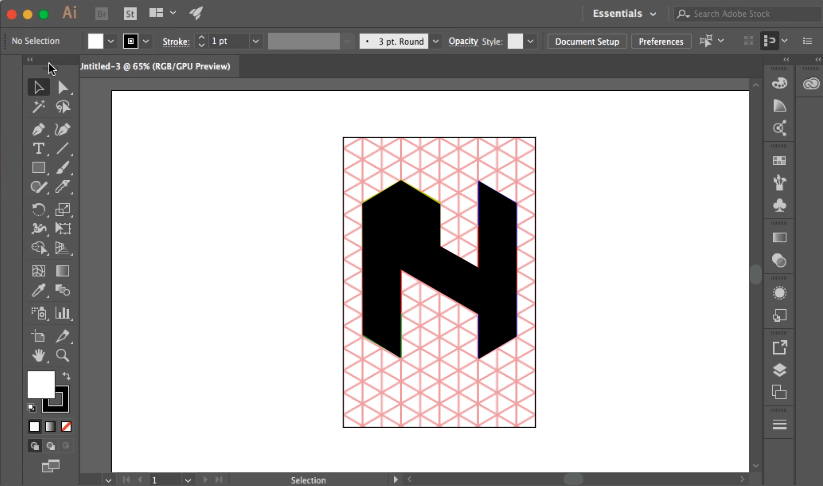Click the underlined Opacity label
Image resolution: width=823 pixels, height=486 pixels.
463,41
